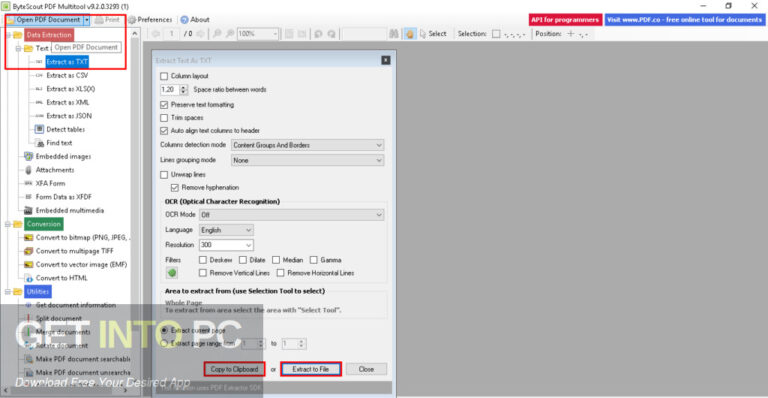Click the Extract to File button
The height and width of the screenshot is (398, 768).
pyautogui.click(x=311, y=369)
